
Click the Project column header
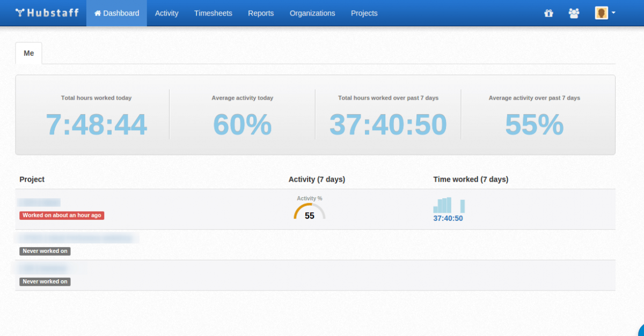[32, 180]
